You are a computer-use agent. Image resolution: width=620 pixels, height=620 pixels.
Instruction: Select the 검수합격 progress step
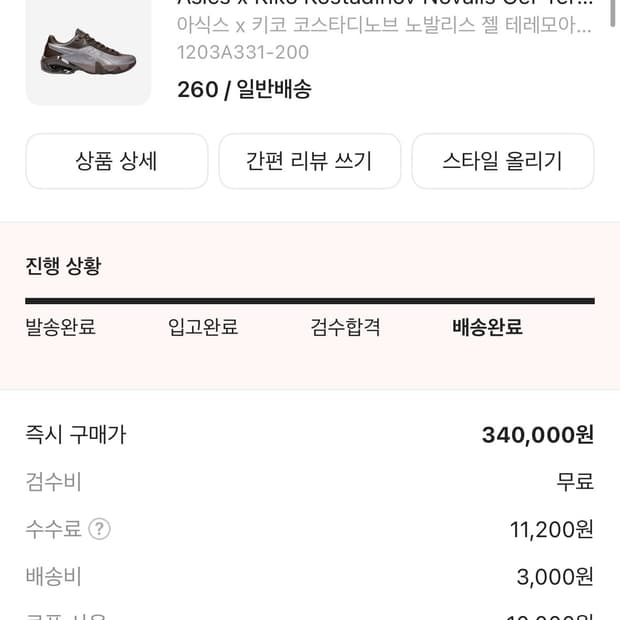[x=345, y=327]
